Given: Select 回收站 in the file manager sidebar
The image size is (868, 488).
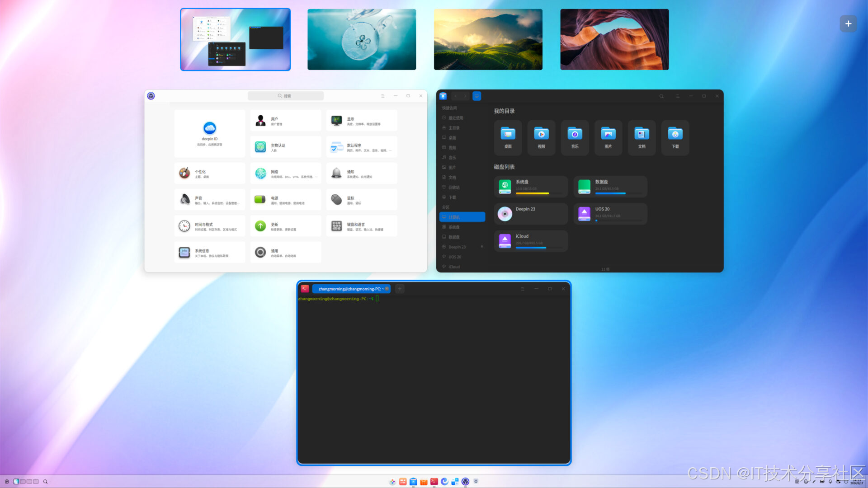Looking at the screenshot, I should pos(454,188).
